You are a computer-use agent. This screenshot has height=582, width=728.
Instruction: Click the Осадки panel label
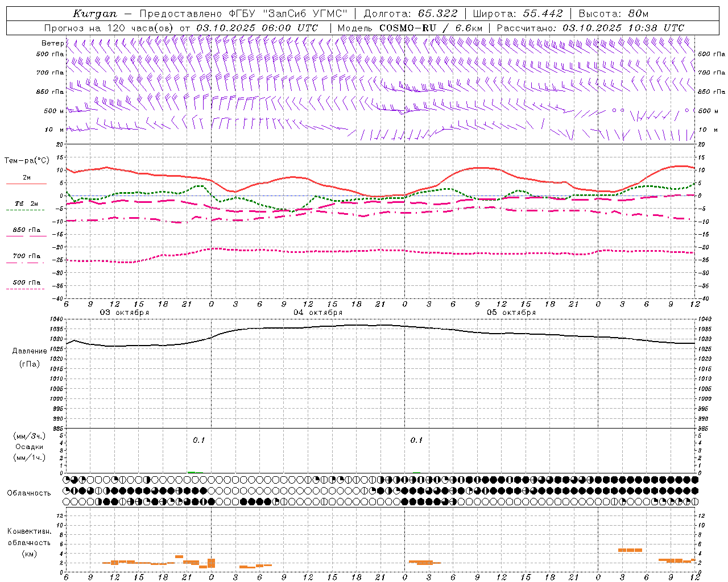coord(30,447)
